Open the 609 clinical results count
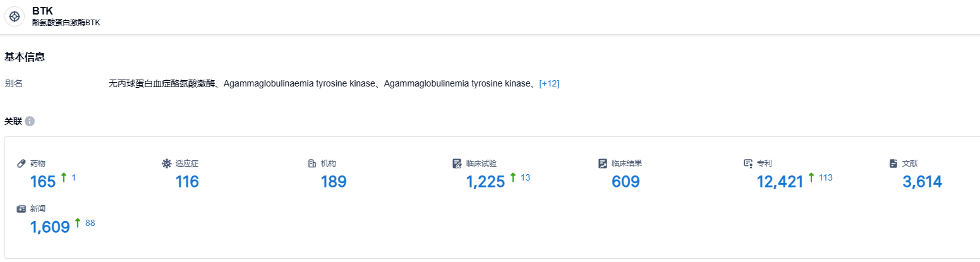The image size is (980, 262). tap(626, 182)
